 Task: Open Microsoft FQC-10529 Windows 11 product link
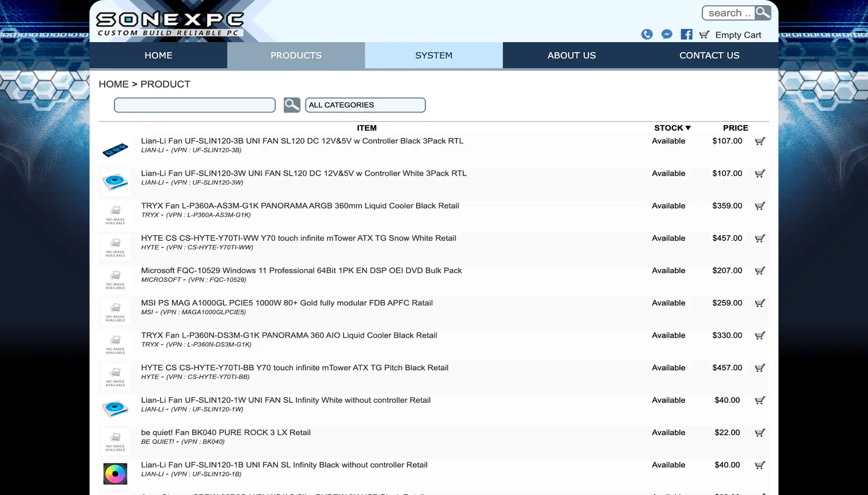301,270
